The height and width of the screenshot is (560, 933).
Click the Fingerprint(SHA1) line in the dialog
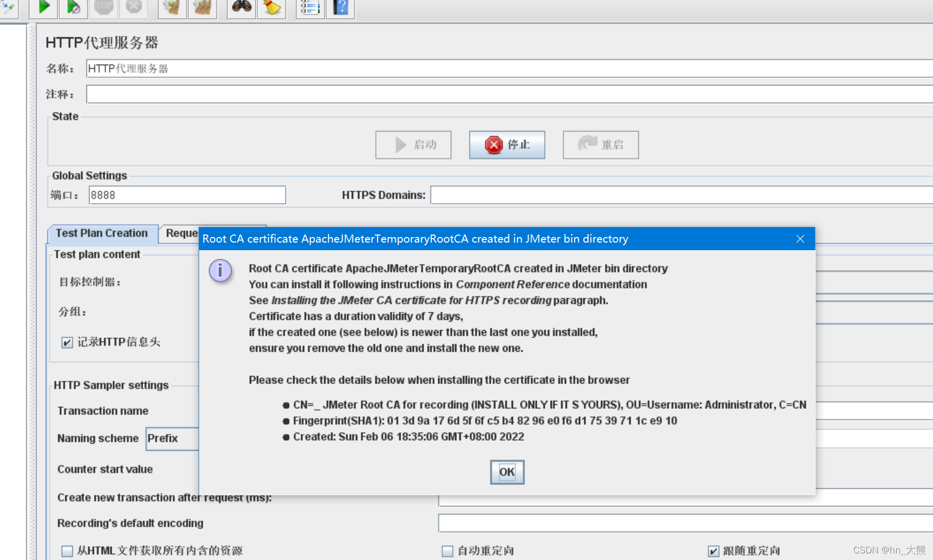click(485, 421)
